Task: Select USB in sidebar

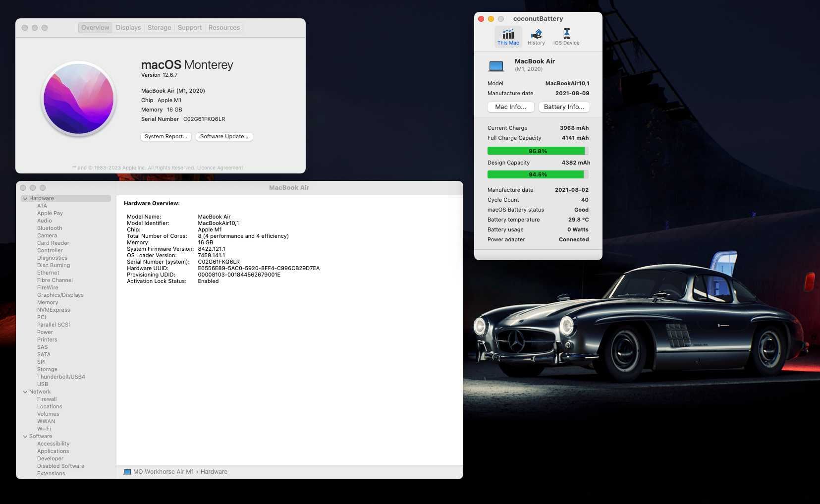Action: (x=43, y=384)
